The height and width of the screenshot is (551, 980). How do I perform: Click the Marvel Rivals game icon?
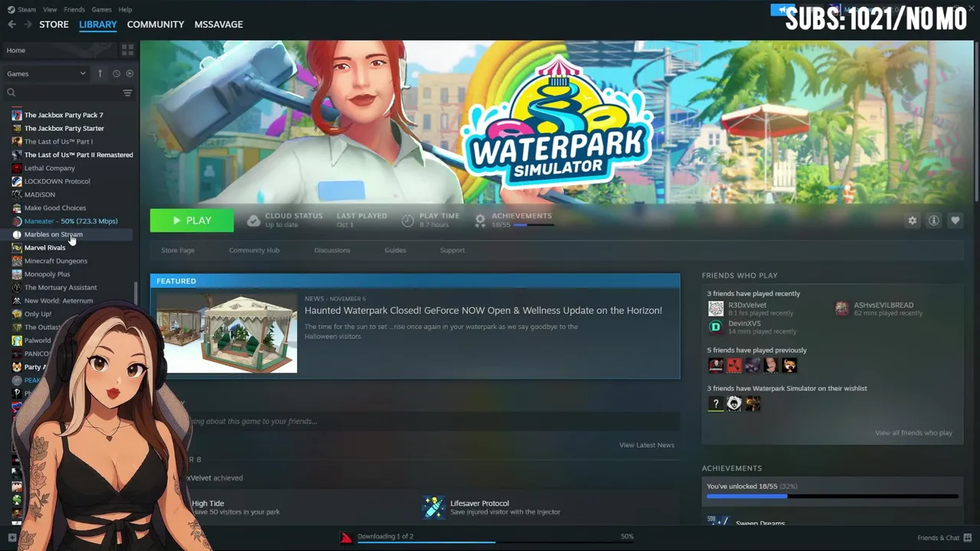click(17, 248)
